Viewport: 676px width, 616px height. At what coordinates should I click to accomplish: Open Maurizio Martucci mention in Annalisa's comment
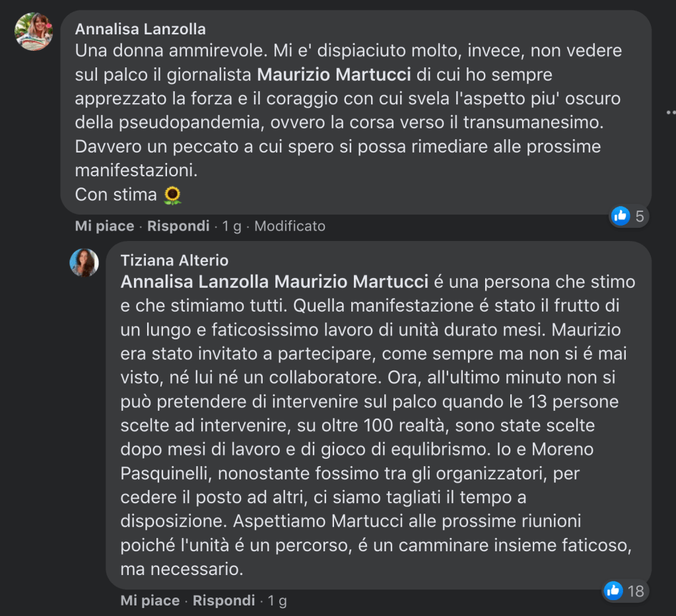[334, 75]
